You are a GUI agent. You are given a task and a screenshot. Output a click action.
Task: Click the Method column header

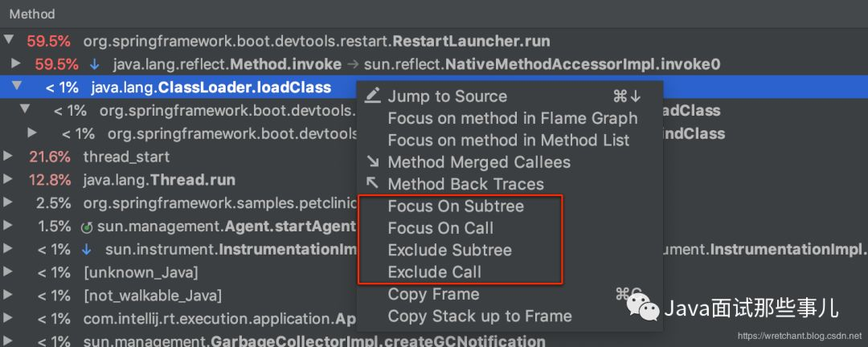tap(32, 14)
